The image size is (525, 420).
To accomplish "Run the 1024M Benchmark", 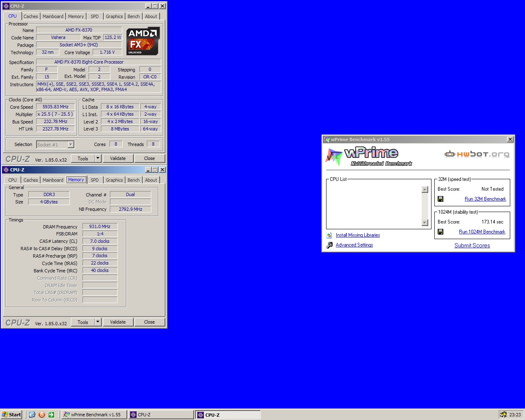I will click(482, 232).
